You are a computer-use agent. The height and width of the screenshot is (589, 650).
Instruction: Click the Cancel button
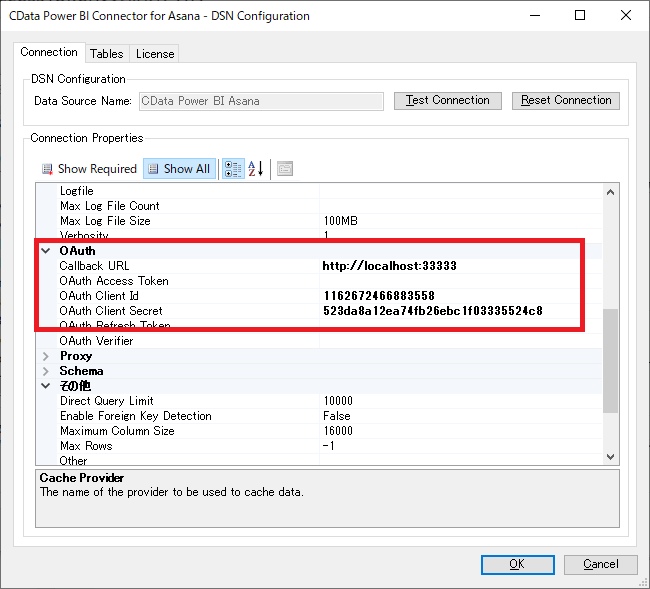601,564
